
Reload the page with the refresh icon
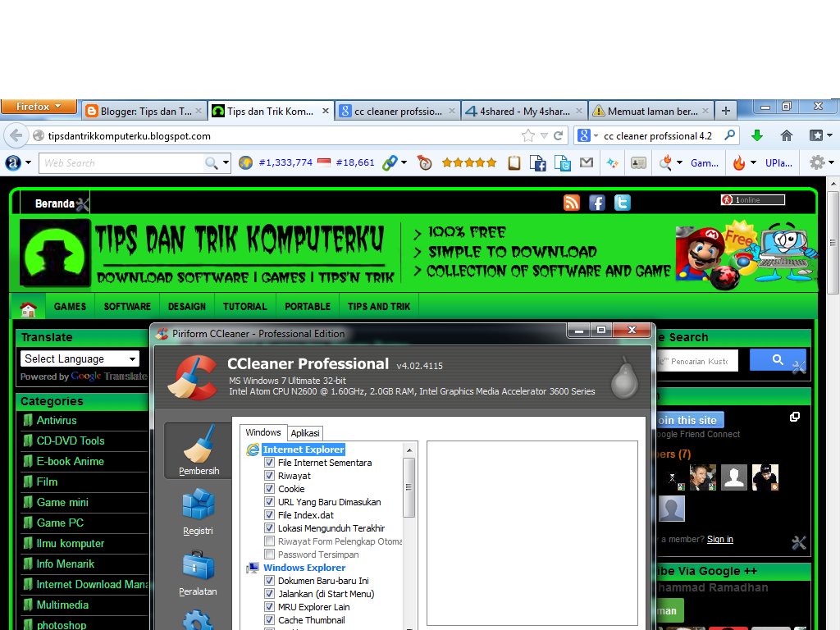click(558, 135)
